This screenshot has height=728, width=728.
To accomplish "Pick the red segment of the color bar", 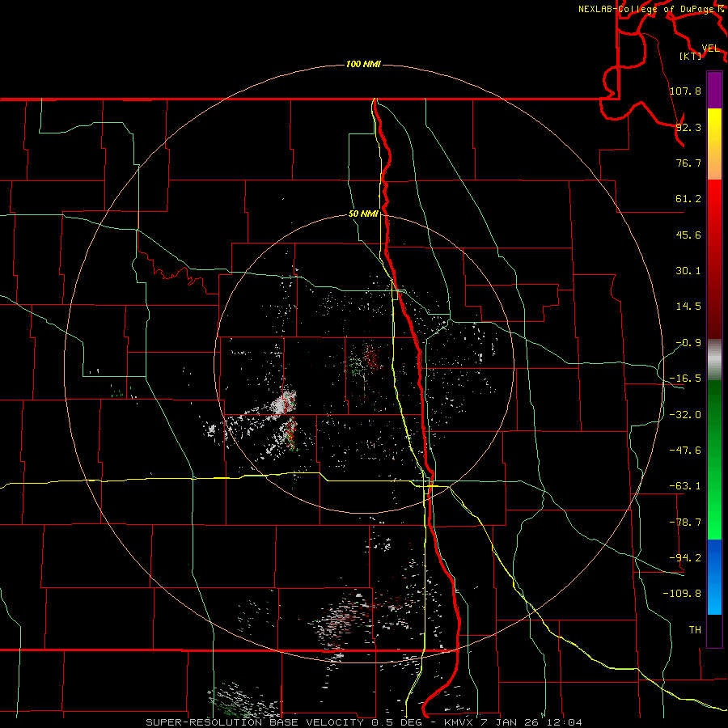I will tap(714, 259).
